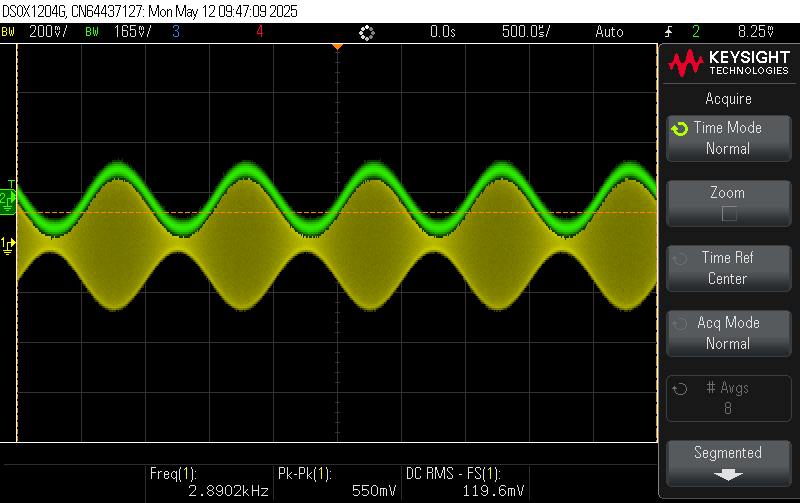The height and width of the screenshot is (503, 800).
Task: Select the channel 1 ground reference marker
Action: coord(7,243)
